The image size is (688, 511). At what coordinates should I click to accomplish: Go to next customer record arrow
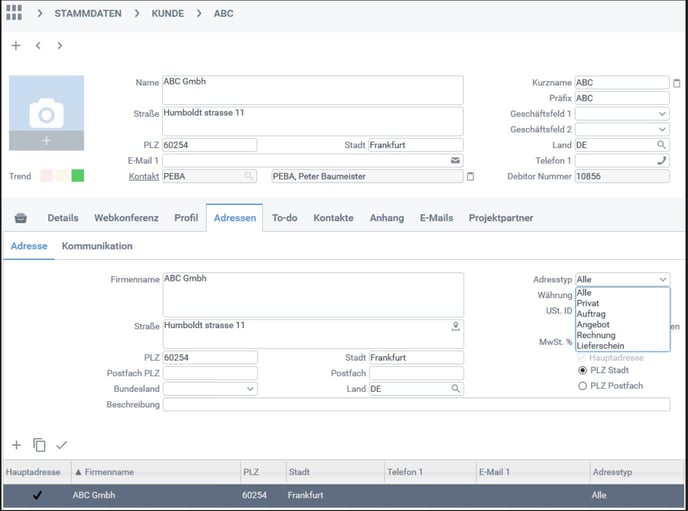pyautogui.click(x=60, y=46)
